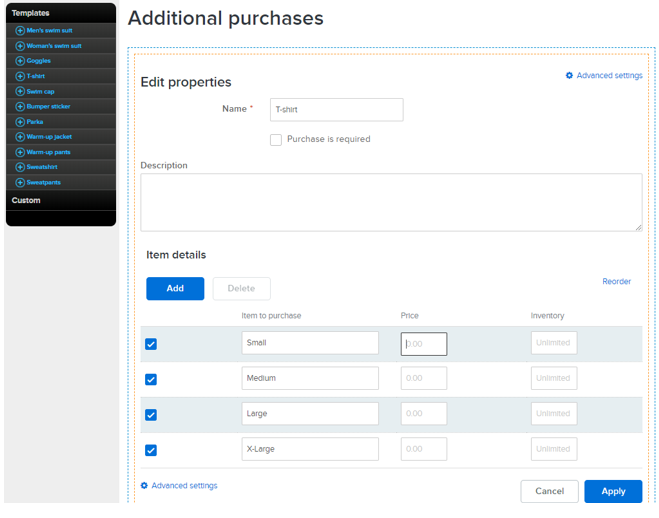Screen dimensions: 659x518
Task: Click plus icon beside Men's swim suit
Action: coord(20,31)
